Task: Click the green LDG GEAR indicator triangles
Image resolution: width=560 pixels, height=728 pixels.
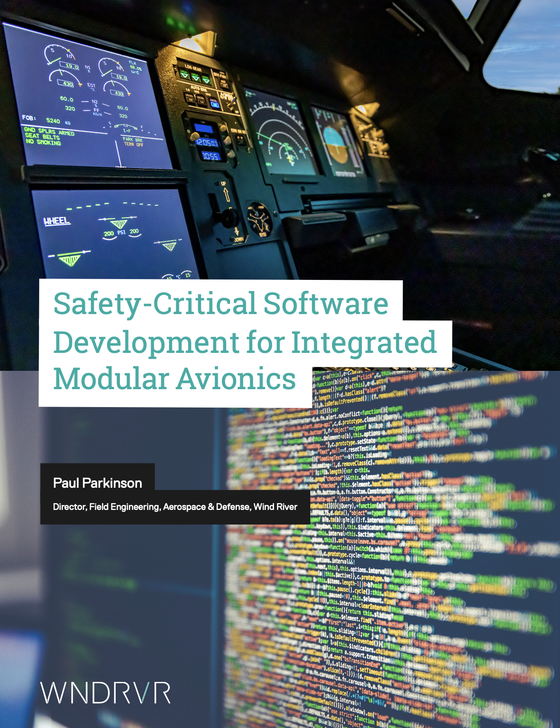Action: click(195, 78)
